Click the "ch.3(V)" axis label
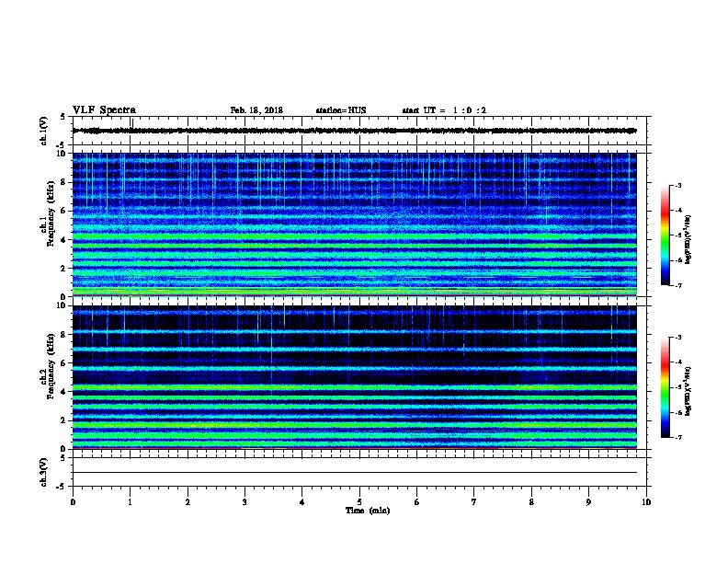The height and width of the screenshot is (563, 728). pyautogui.click(x=44, y=472)
